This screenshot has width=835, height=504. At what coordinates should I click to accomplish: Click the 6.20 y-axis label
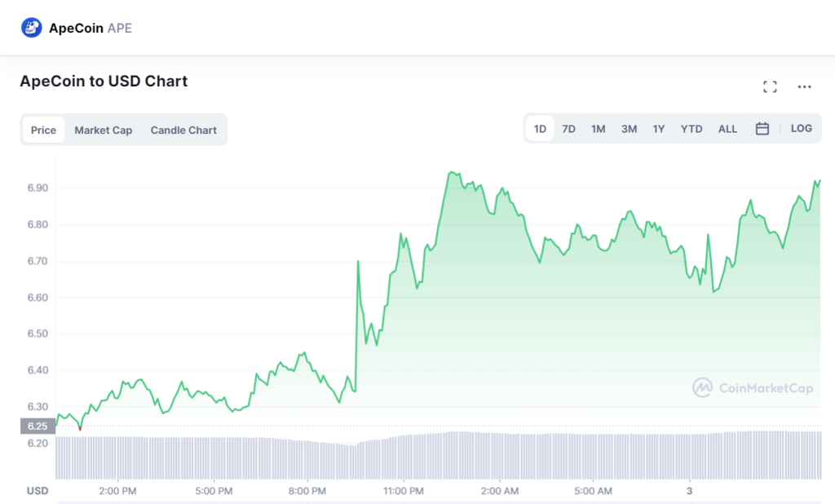pyautogui.click(x=38, y=444)
